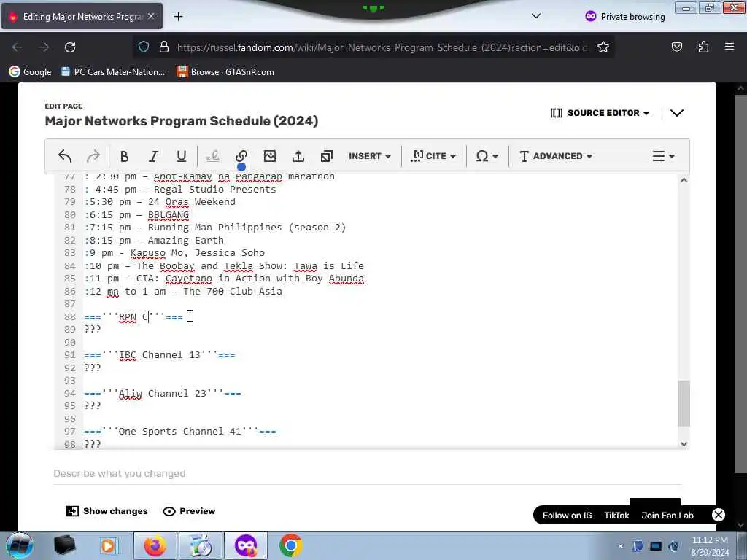Open the hamburger page options dropdown
The height and width of the screenshot is (560, 747).
[x=663, y=156]
